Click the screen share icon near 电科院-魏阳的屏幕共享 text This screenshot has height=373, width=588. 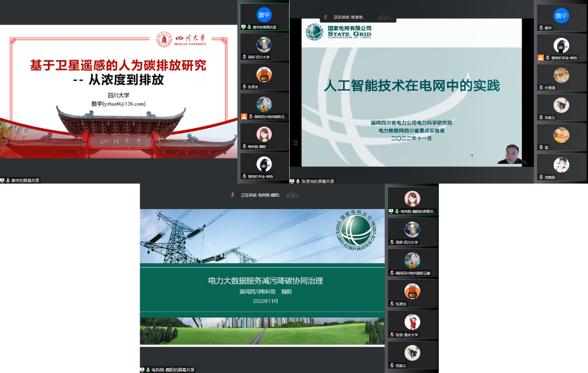click(x=143, y=370)
